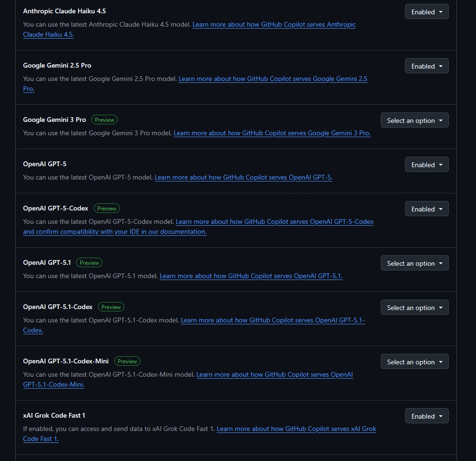Visit the GPT-5.1-Codex-Mini learn more link
476x461 pixels.
coord(274,375)
